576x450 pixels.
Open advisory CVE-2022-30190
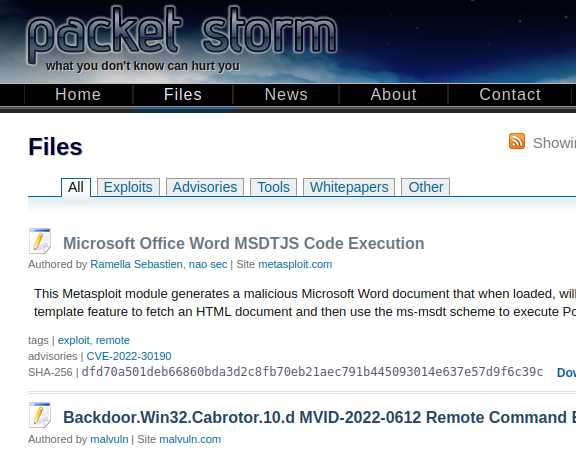[x=129, y=356]
